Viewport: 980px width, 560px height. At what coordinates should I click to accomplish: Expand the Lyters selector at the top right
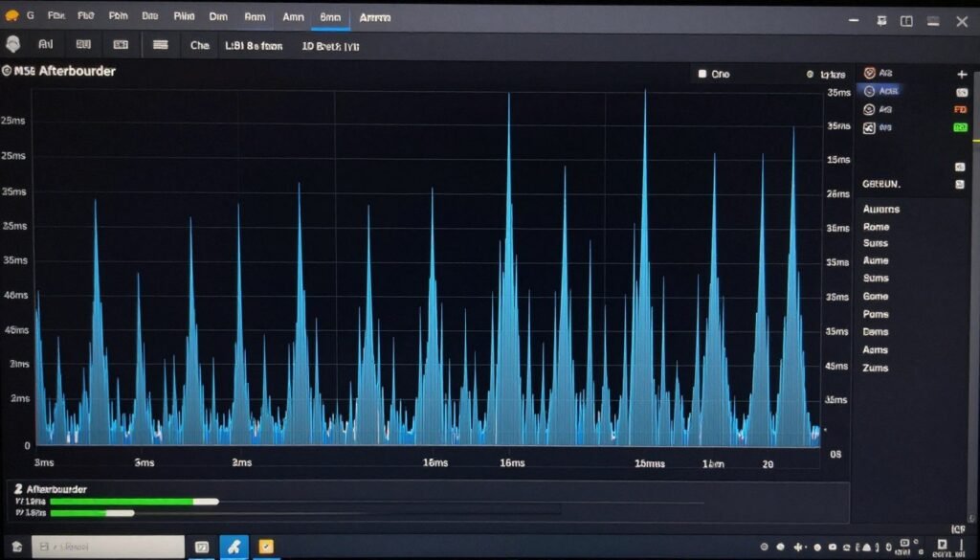[829, 74]
